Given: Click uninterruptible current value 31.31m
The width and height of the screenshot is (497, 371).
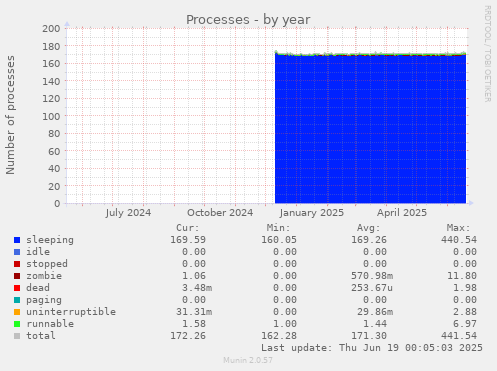Looking at the screenshot, I should coord(194,312).
